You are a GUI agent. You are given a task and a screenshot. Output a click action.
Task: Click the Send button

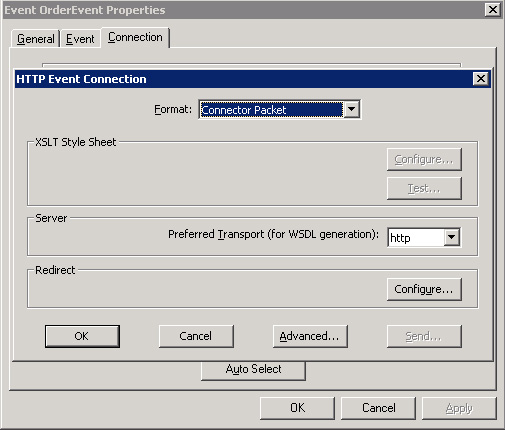(424, 336)
